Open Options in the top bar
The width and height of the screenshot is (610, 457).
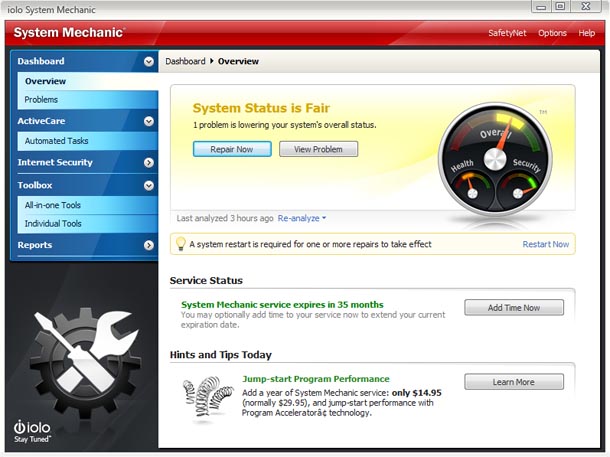click(552, 33)
